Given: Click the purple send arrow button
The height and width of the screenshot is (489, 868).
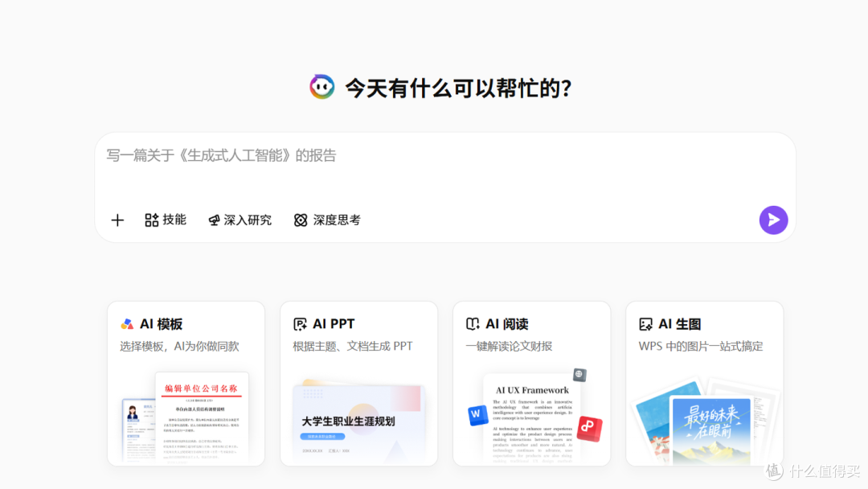Looking at the screenshot, I should 773,220.
